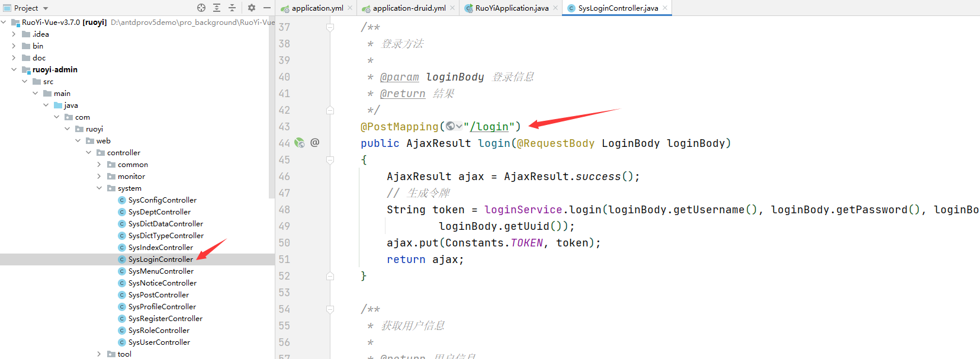Open SysDeptController class
This screenshot has width=980, height=359.
click(x=159, y=211)
